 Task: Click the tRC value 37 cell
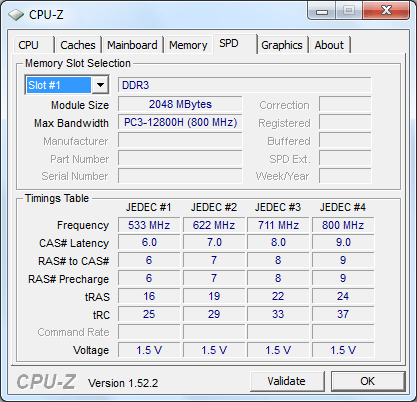343,314
